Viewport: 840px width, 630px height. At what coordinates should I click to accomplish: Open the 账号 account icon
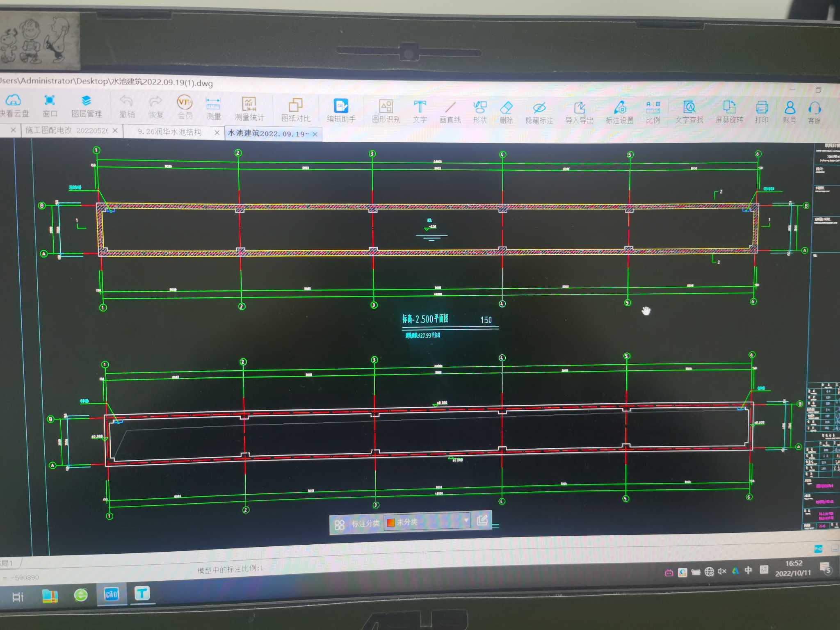(789, 112)
